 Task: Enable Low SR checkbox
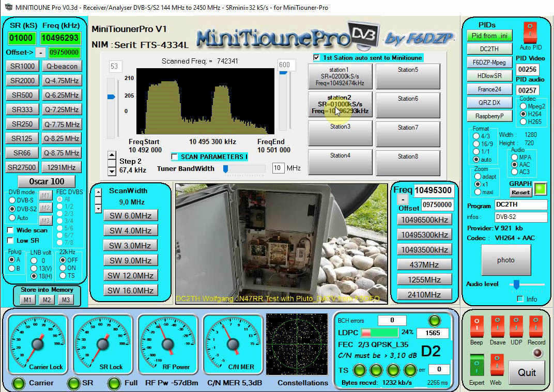(10, 241)
